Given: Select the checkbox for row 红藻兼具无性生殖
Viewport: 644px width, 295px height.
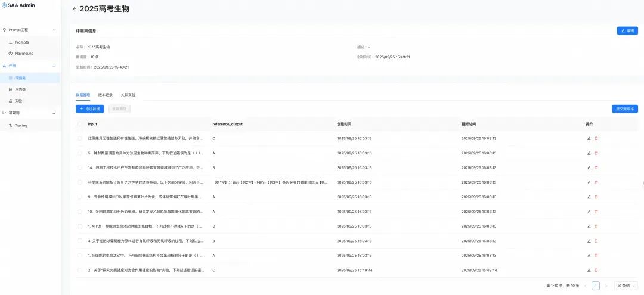Looking at the screenshot, I should tap(80, 138).
